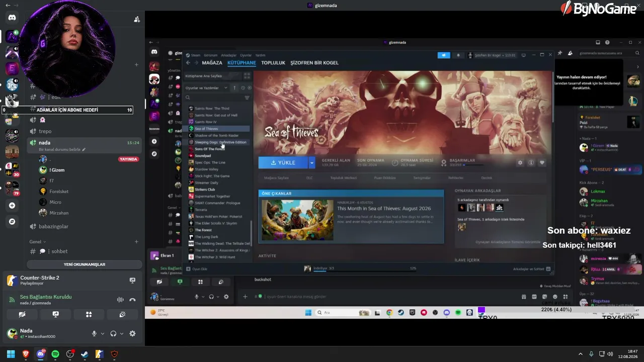Screen dimensions: 644x362
Task: Expand headphone output options arrow
Action: click(x=122, y=333)
